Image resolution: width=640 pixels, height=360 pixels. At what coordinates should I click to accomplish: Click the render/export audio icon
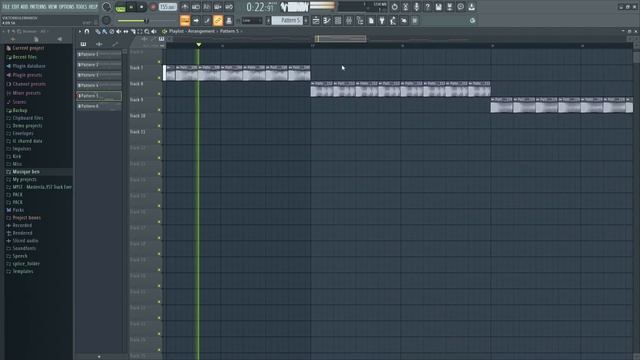point(449,7)
